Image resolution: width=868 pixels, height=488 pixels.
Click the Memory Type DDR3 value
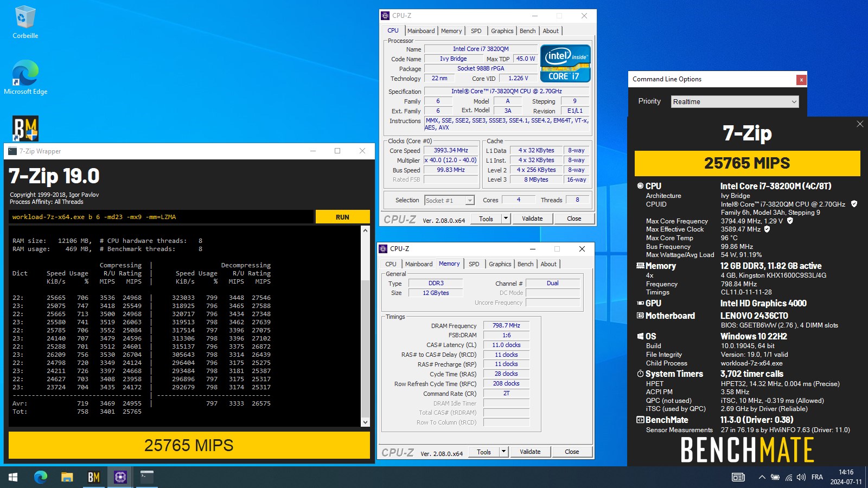pyautogui.click(x=436, y=283)
